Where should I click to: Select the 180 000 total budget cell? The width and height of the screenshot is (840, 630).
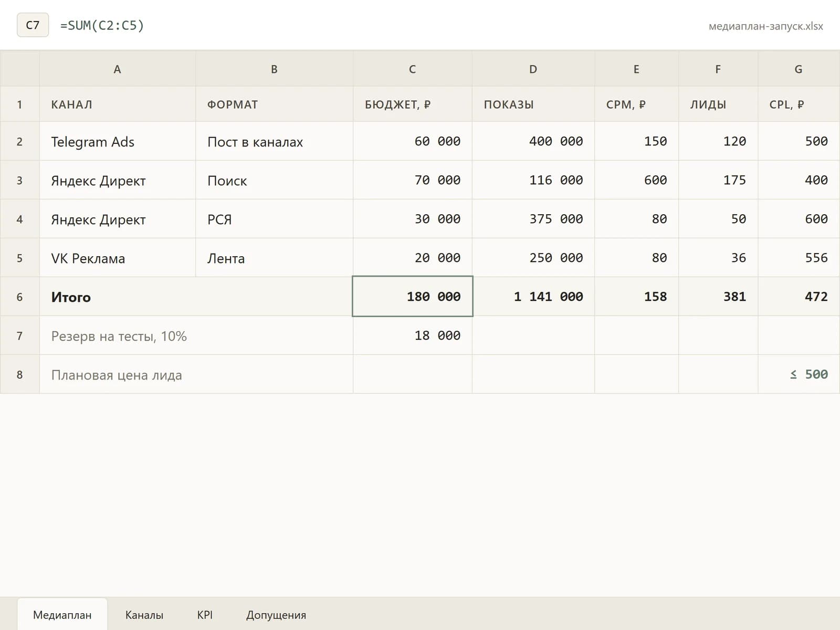tap(412, 297)
